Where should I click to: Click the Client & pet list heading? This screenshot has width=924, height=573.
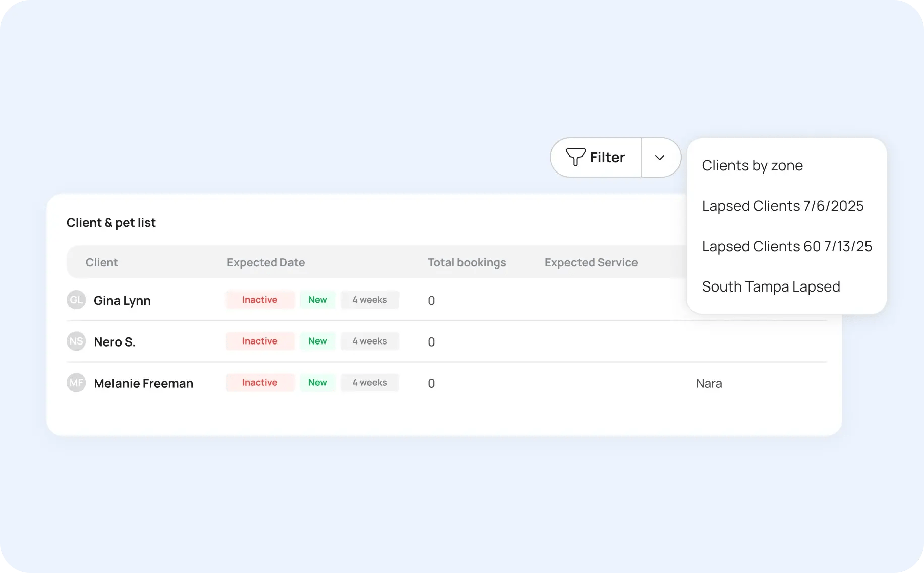coord(111,222)
